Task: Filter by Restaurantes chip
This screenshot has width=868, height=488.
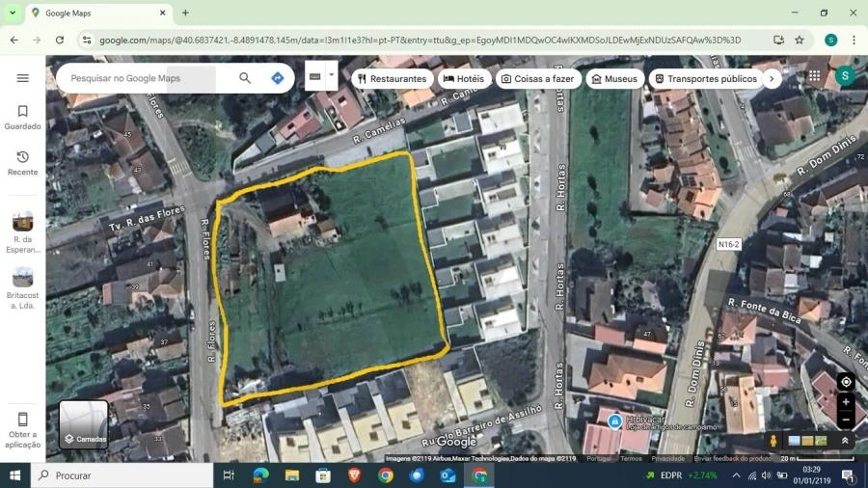Action: [392, 78]
